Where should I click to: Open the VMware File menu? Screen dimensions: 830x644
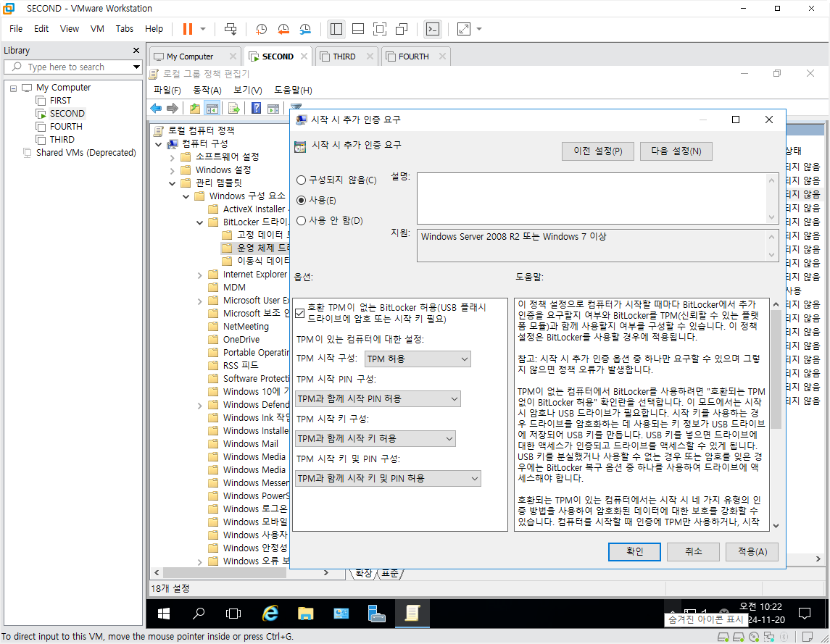tap(16, 28)
